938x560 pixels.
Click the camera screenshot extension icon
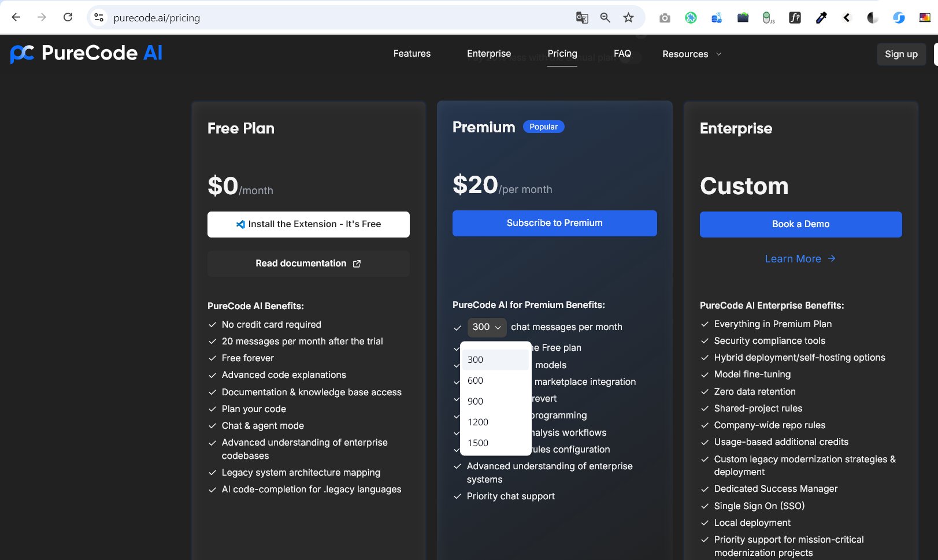click(x=665, y=18)
